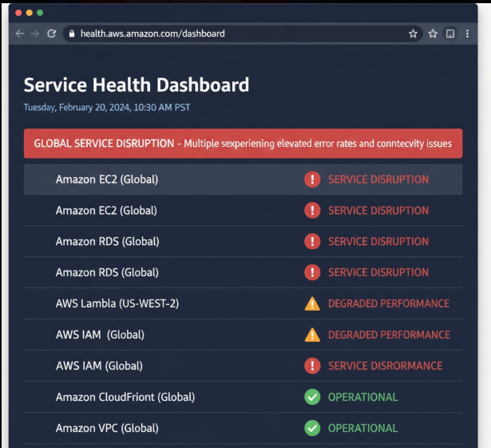Viewport: 491px width, 448px height.
Task: Click the green checkmark for Amazon VPC
Action: click(312, 428)
